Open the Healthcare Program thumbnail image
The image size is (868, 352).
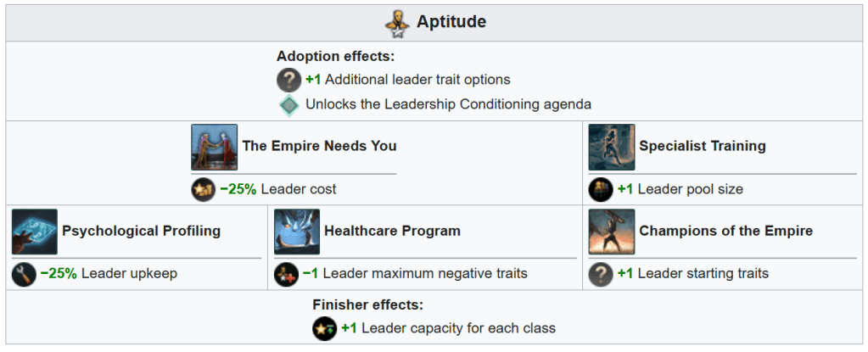pyautogui.click(x=297, y=232)
